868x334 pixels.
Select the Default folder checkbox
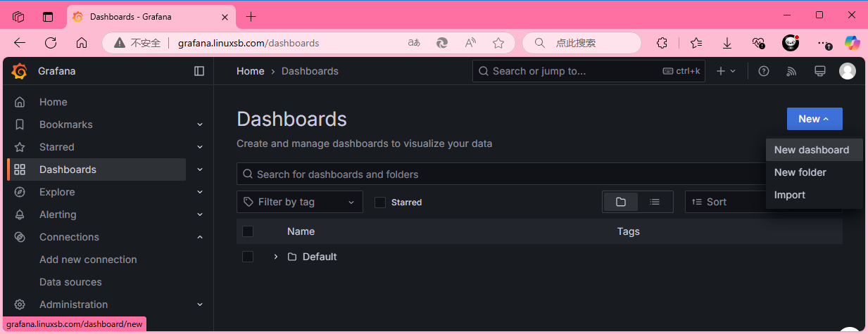248,257
